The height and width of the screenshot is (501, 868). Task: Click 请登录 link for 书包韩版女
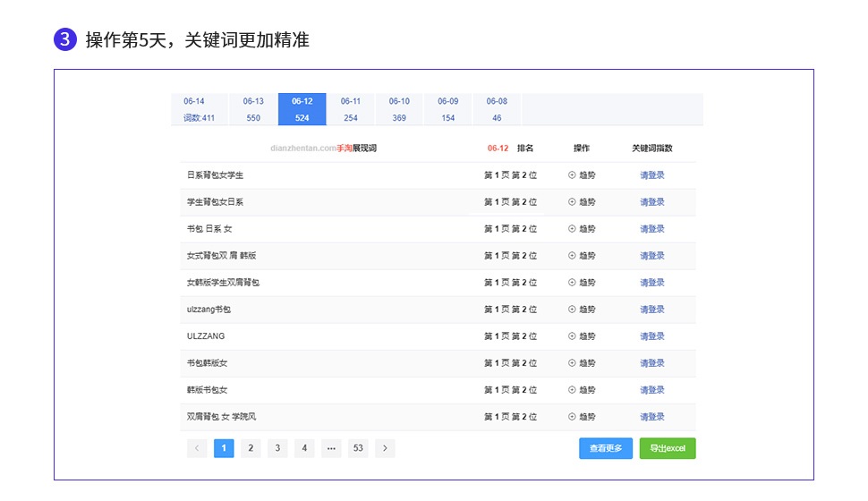tap(652, 363)
